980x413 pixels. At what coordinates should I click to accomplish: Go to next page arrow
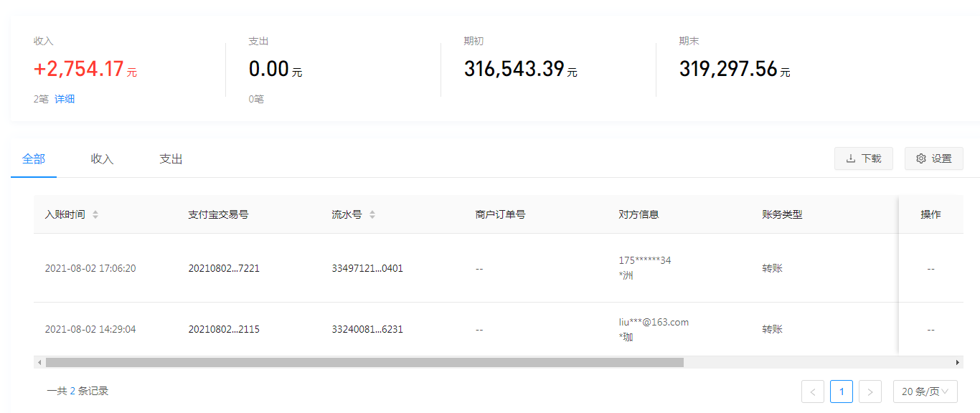point(870,391)
